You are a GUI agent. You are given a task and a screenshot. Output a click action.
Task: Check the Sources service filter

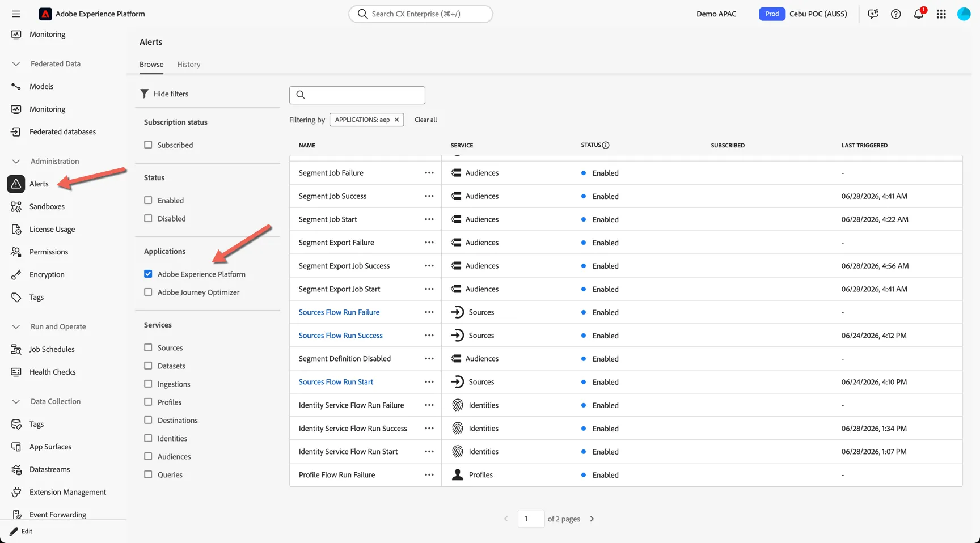(148, 347)
